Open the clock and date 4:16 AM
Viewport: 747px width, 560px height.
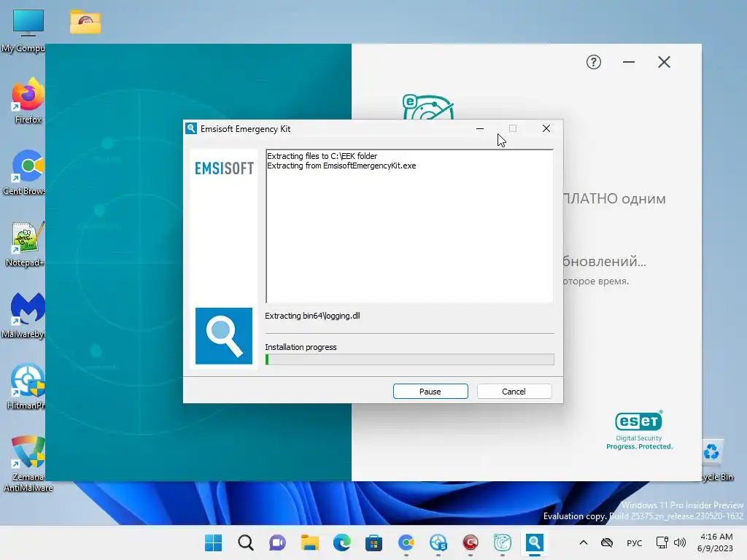point(716,542)
